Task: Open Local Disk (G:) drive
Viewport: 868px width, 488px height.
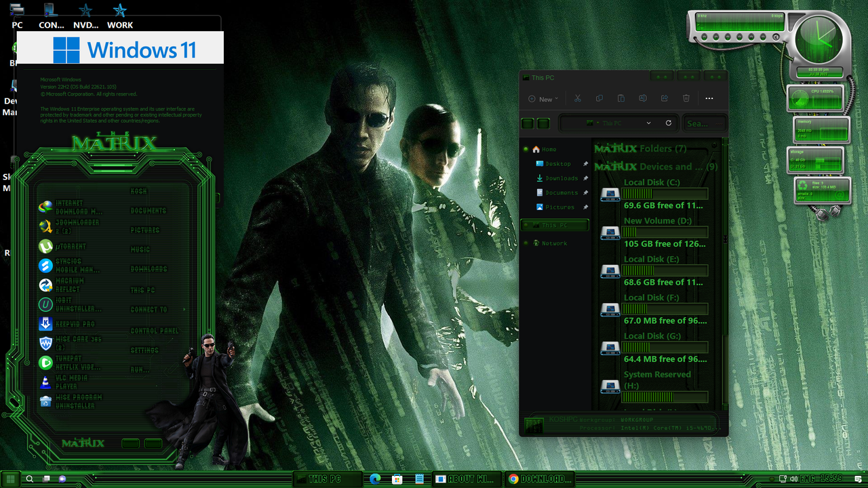Action: coord(654,348)
